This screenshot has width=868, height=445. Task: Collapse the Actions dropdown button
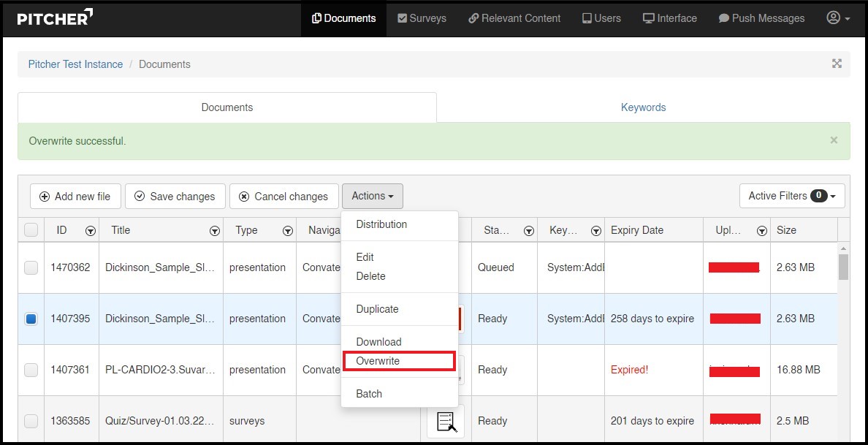pyautogui.click(x=372, y=196)
